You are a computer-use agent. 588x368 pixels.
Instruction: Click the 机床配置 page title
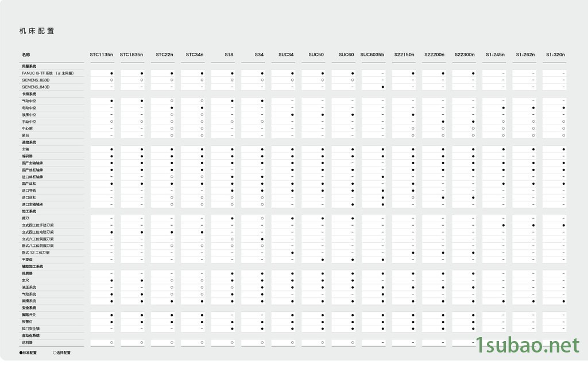(37, 31)
